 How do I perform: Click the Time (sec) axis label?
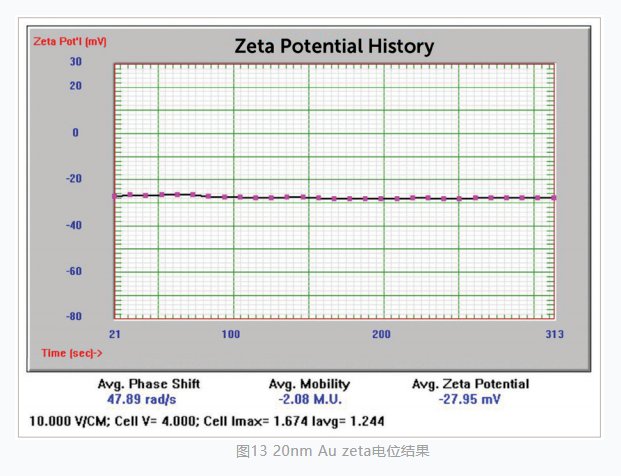tap(71, 353)
